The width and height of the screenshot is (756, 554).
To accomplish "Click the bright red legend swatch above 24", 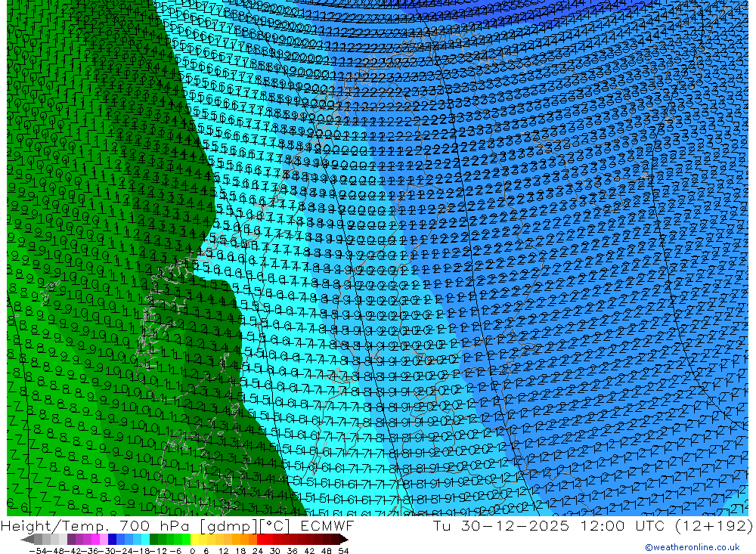I will pos(261,539).
